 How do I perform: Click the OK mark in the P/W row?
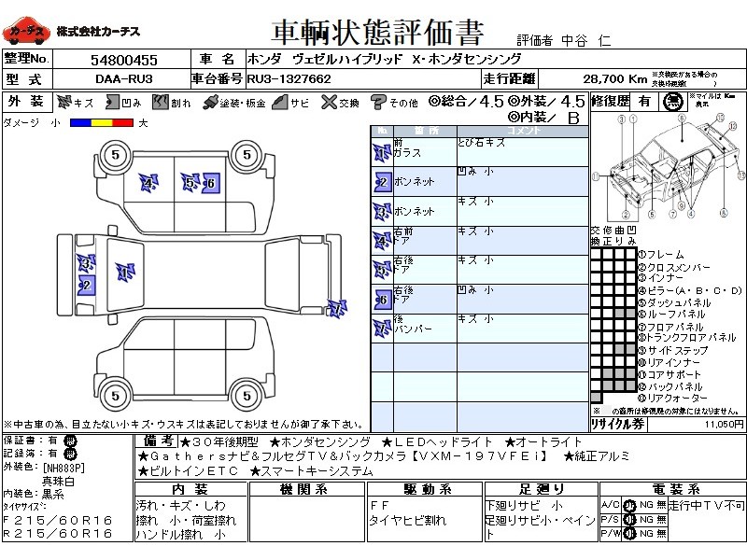tap(629, 534)
